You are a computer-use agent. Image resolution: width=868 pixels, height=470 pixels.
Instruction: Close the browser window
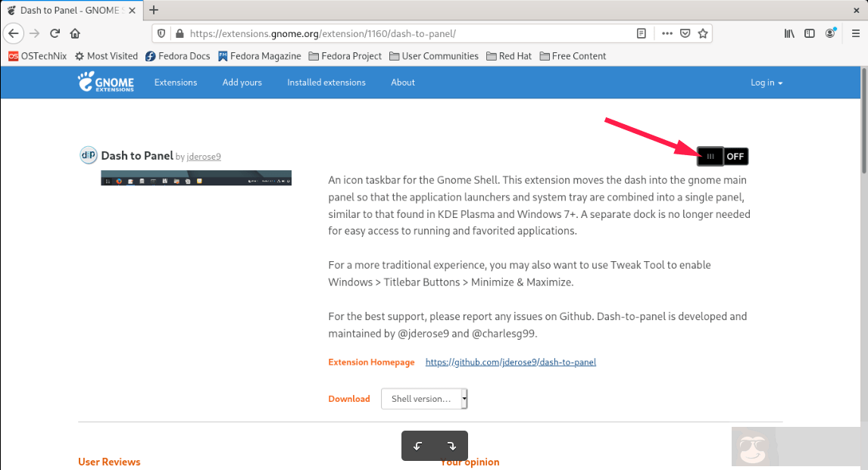857,10
